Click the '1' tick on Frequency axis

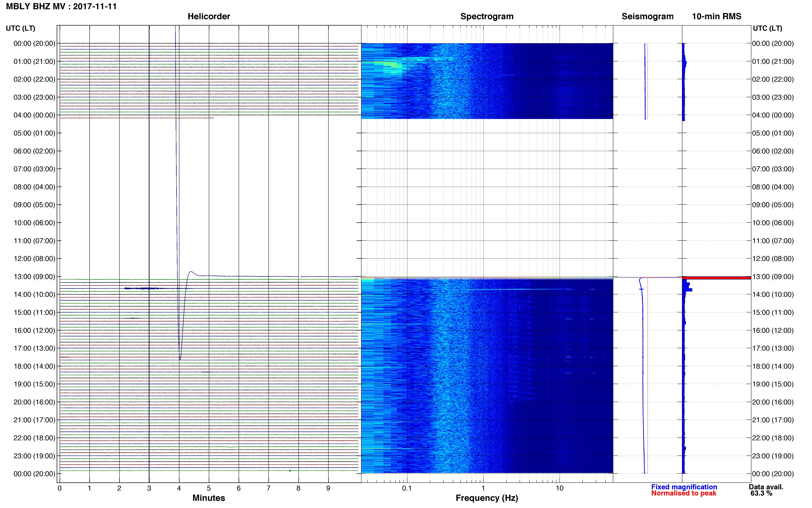tap(483, 488)
